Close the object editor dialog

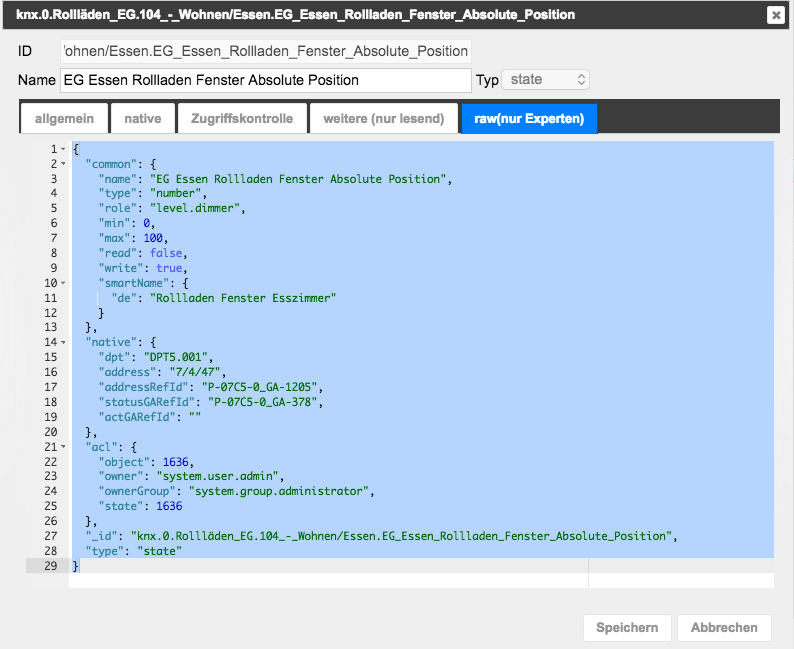(x=775, y=15)
